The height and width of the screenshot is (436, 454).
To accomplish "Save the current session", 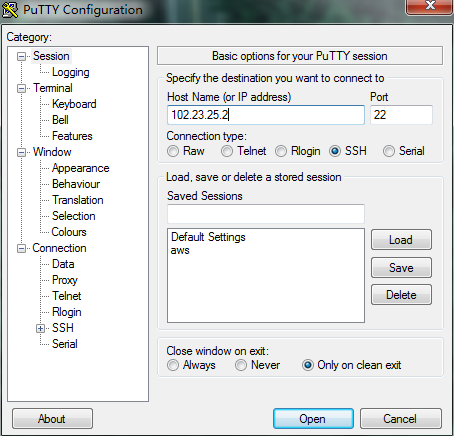I will tap(401, 268).
